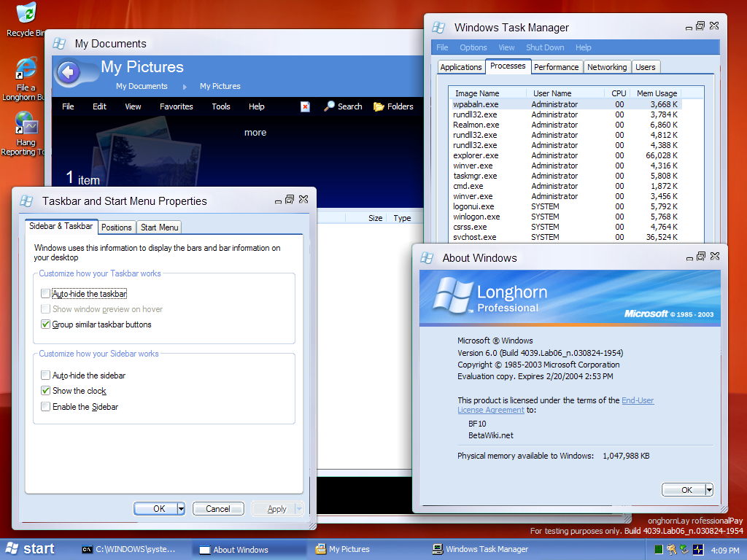Screen dimensions: 747x560
Task: Open the Favorites menu in My Pictures
Action: click(x=177, y=106)
